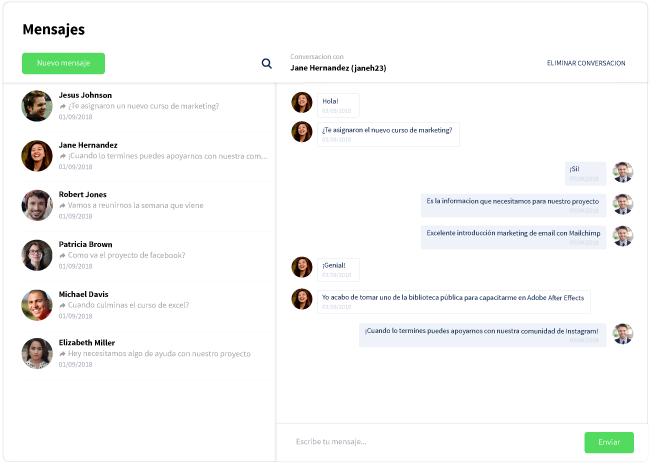Image resolution: width=650 pixels, height=463 pixels.
Task: Select the Mailchimp marketing message bubble
Action: [513, 237]
